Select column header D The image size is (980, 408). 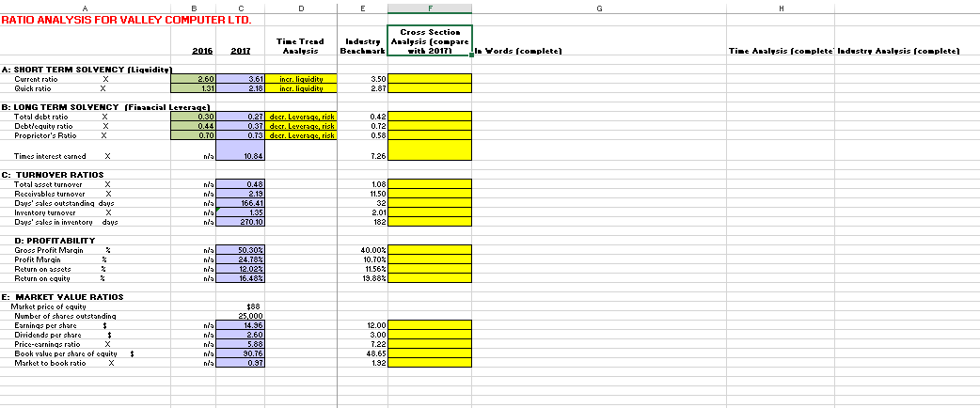pyautogui.click(x=301, y=8)
